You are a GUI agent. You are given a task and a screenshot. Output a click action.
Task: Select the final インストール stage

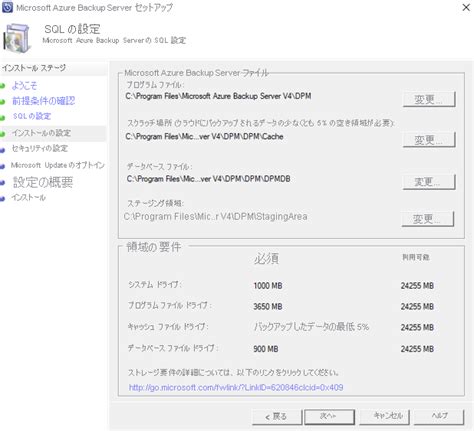tap(29, 197)
